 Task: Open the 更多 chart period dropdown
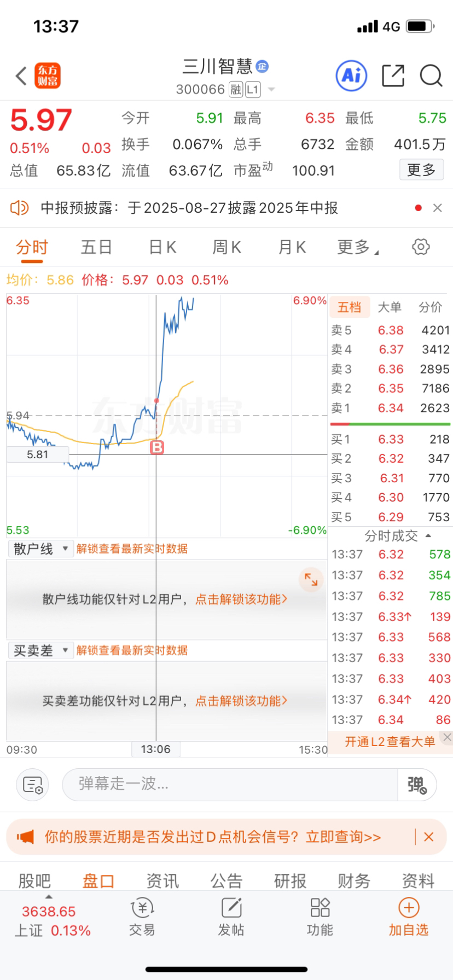[358, 247]
